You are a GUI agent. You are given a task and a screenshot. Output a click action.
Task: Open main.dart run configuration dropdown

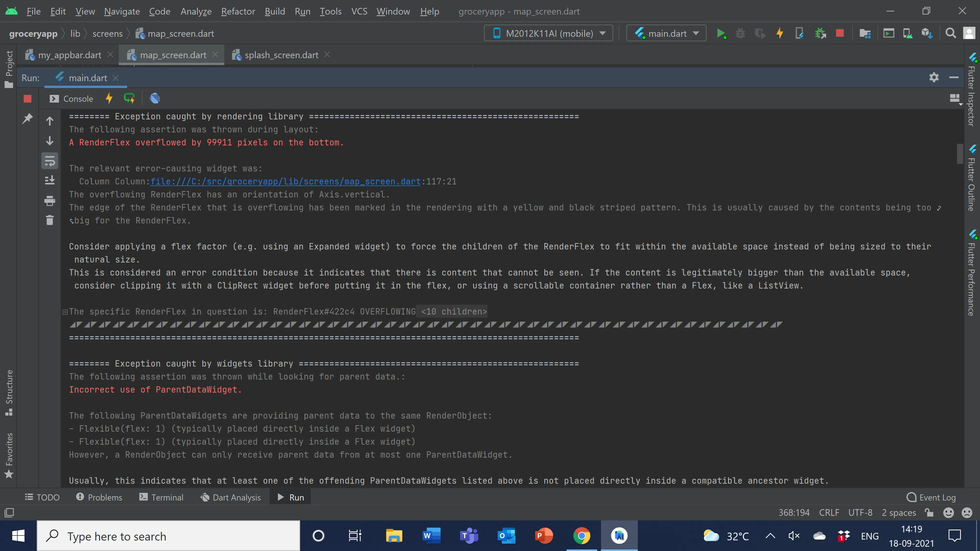point(667,33)
